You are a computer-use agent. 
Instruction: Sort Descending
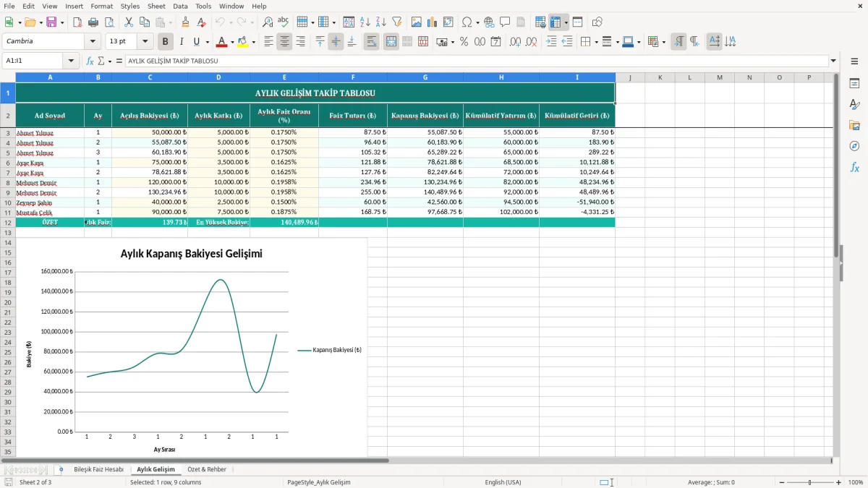click(x=380, y=22)
